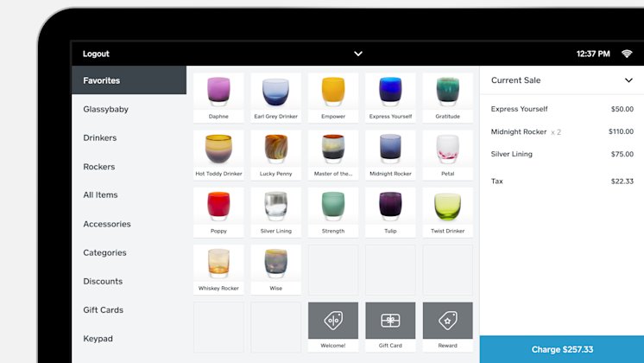
Task: Open the Keypad entry screen
Action: click(129, 338)
